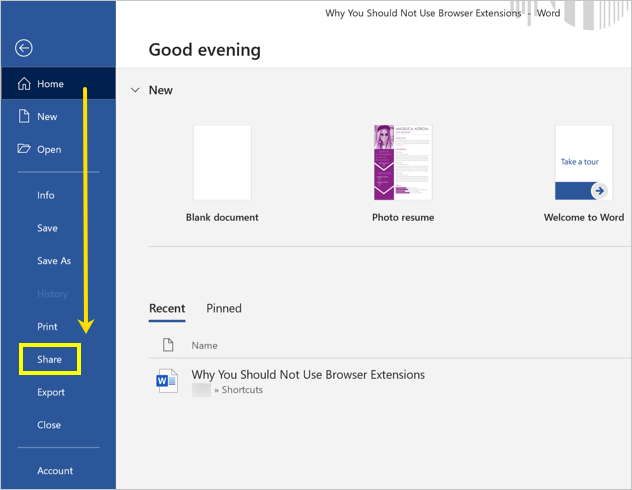The image size is (632, 490).
Task: Click the Open folder icon in sidebar
Action: [24, 149]
